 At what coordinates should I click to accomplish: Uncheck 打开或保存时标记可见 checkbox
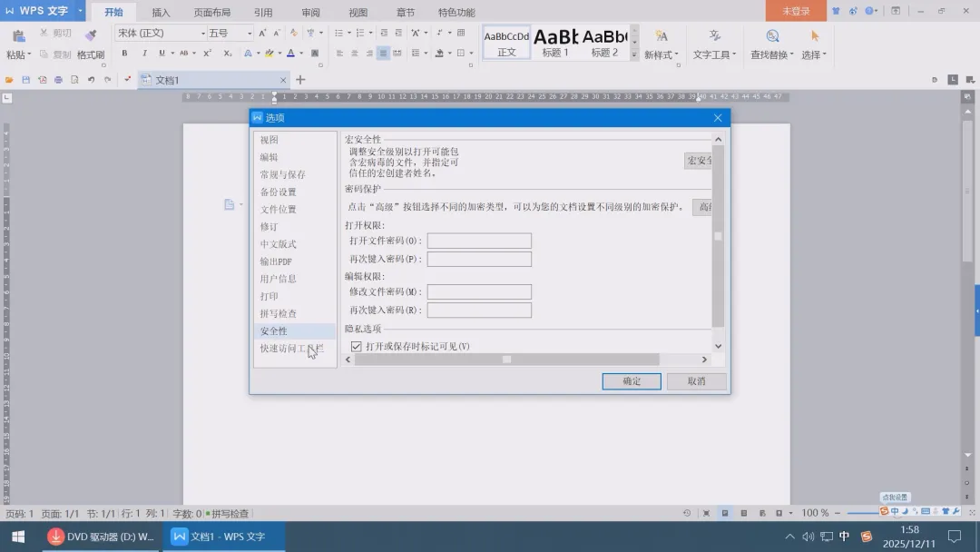[x=357, y=346]
